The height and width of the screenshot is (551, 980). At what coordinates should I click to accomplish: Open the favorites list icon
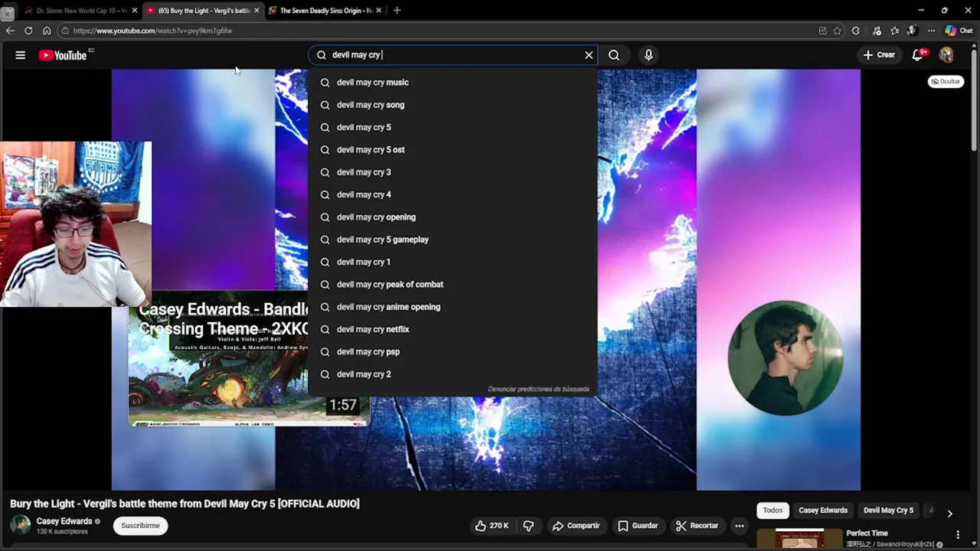(894, 31)
